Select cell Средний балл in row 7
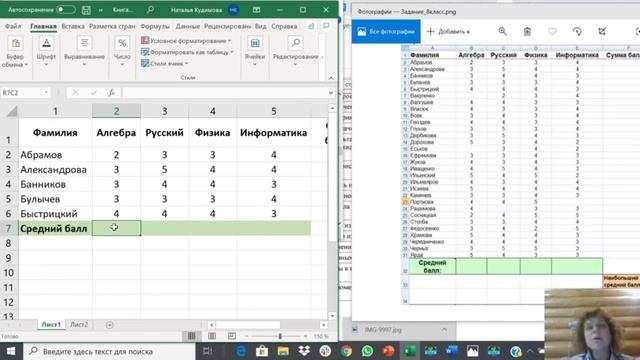640x360 pixels. [x=55, y=229]
